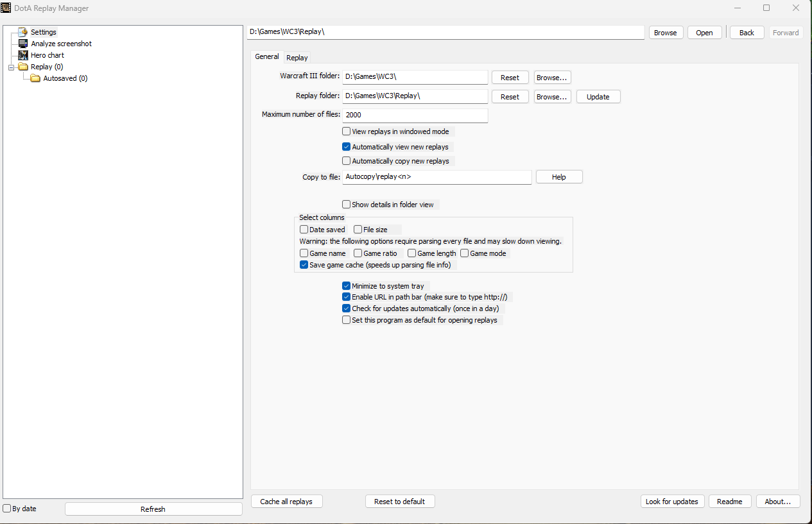Switch to the General tab
812x524 pixels.
click(267, 56)
